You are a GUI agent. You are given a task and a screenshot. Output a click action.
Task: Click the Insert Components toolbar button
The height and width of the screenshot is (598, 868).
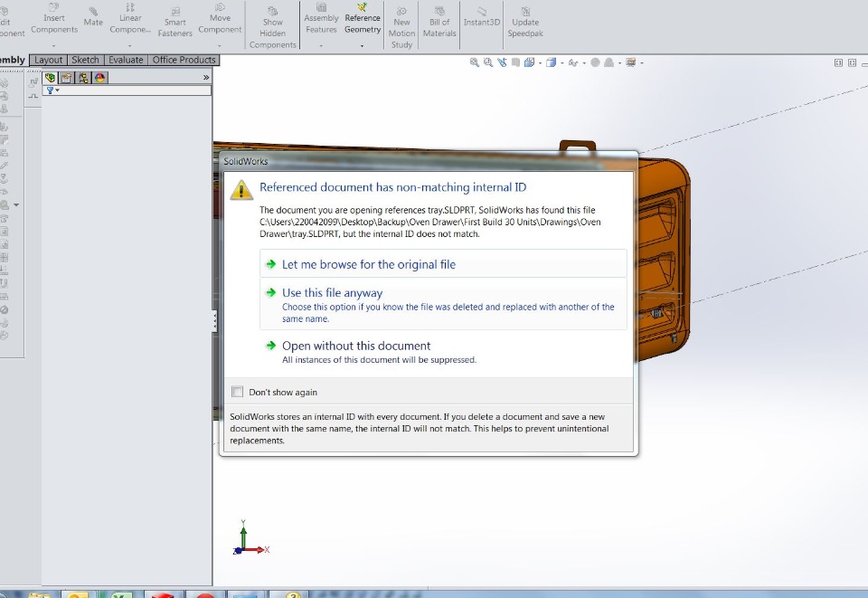click(53, 19)
